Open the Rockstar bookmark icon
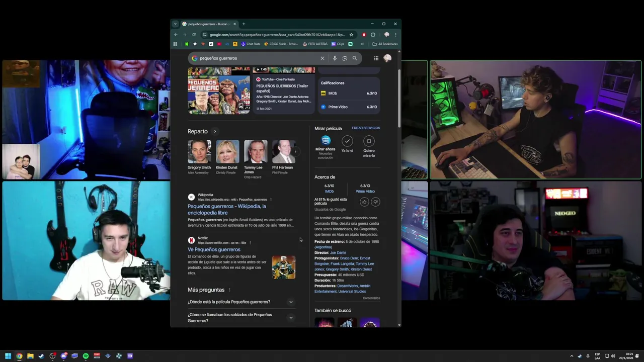644x362 pixels. [x=235, y=44]
